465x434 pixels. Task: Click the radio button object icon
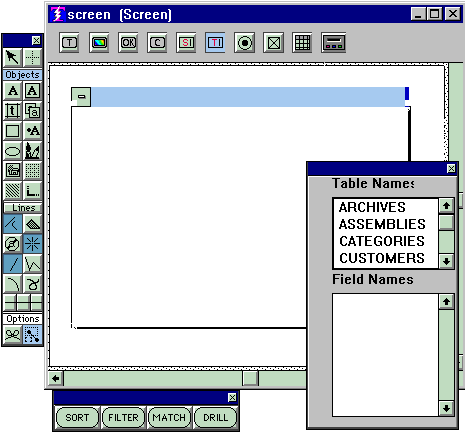[245, 43]
